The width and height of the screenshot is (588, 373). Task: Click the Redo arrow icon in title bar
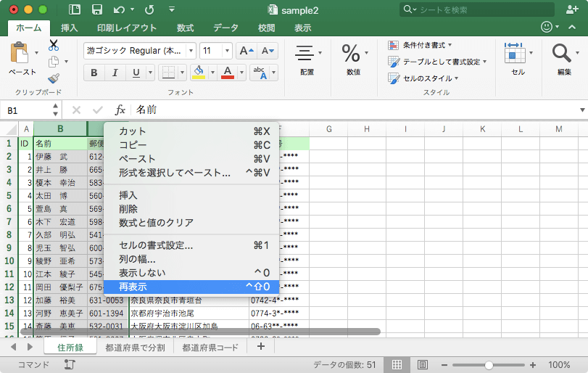pyautogui.click(x=149, y=9)
